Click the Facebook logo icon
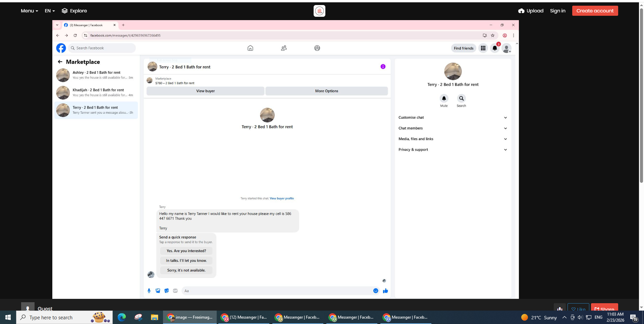644x324 pixels. pyautogui.click(x=61, y=48)
